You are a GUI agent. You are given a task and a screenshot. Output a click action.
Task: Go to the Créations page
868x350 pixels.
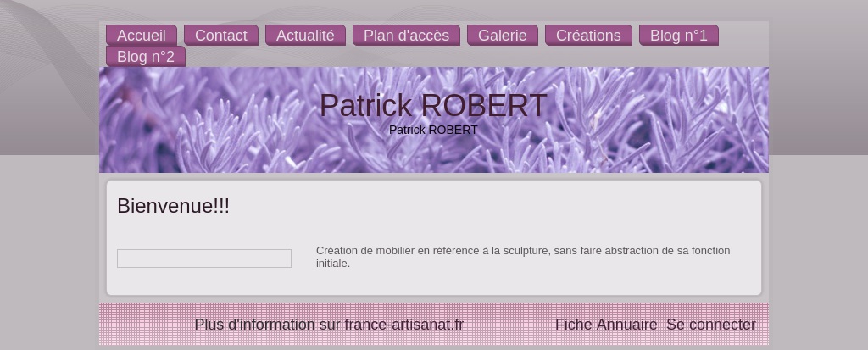588,36
